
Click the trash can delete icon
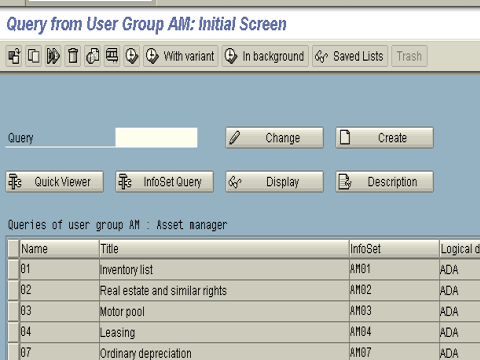click(x=73, y=56)
